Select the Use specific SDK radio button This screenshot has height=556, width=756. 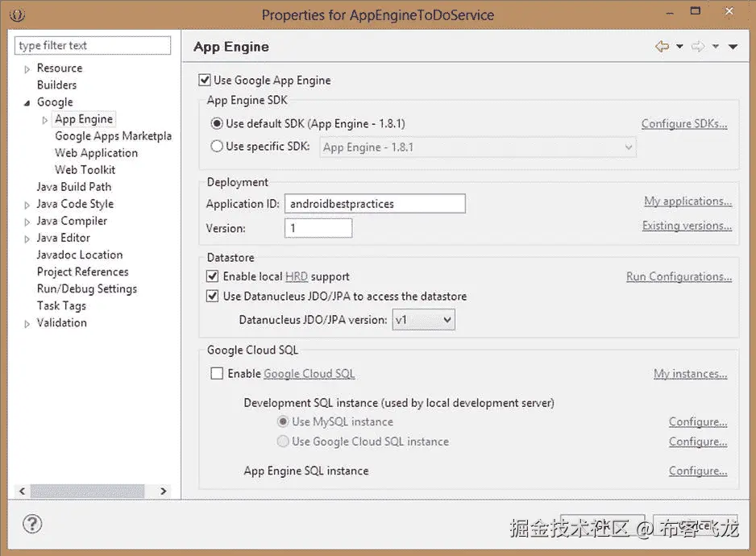tap(216, 147)
